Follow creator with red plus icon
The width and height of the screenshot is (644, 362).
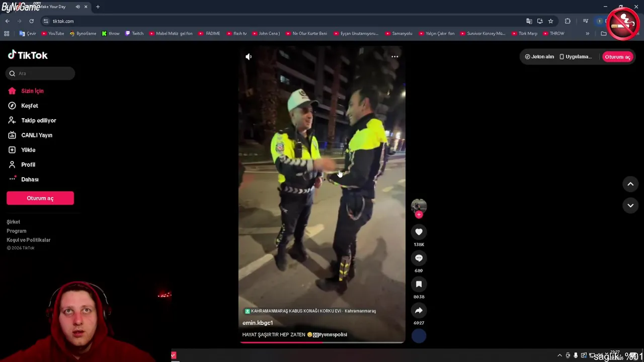pyautogui.click(x=419, y=215)
